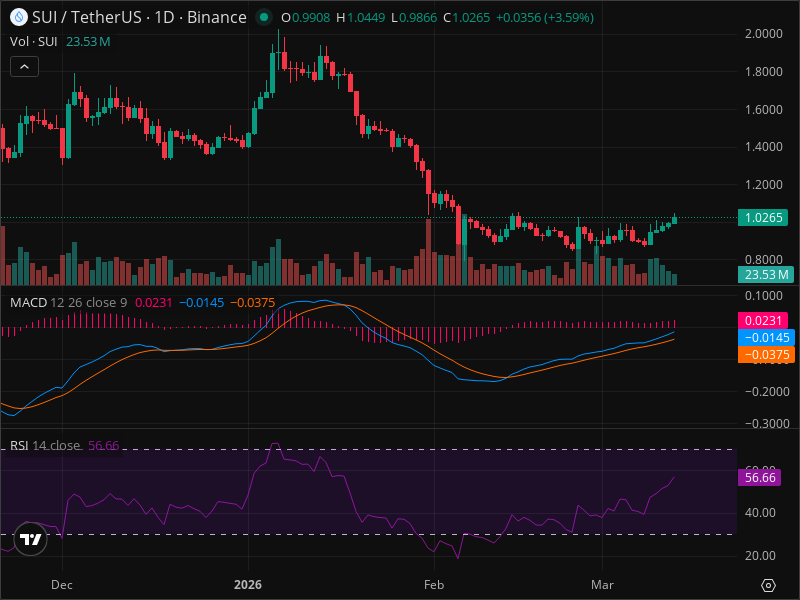Click the RSI axis label 20.00

[760, 556]
